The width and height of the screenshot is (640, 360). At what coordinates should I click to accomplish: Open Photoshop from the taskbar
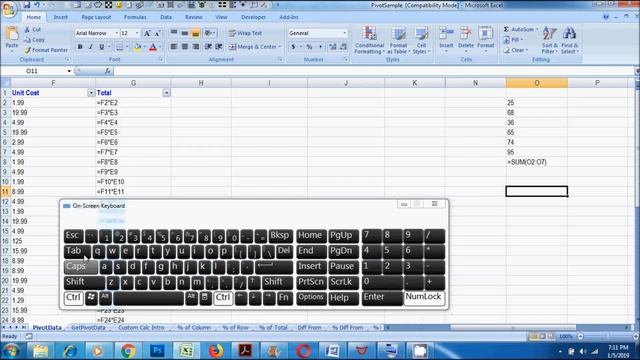point(157,351)
